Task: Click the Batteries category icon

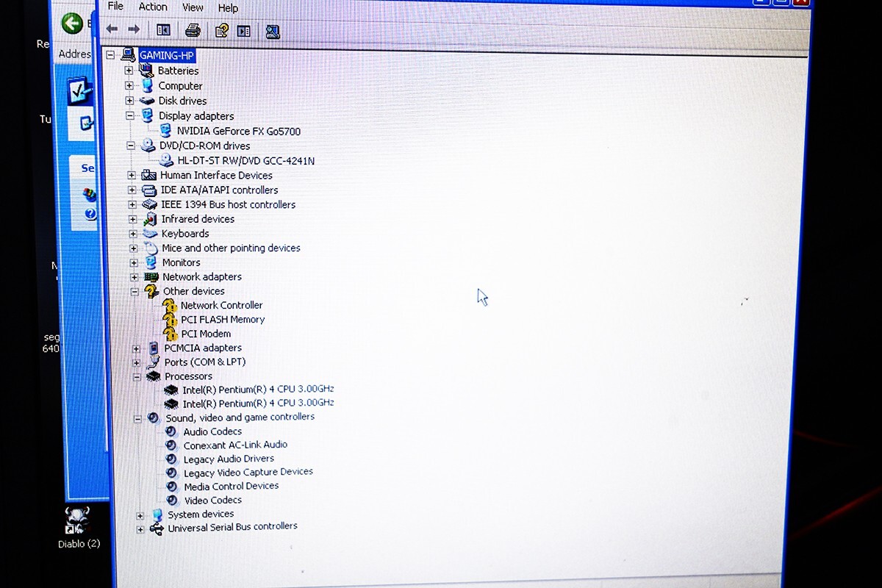Action: pyautogui.click(x=146, y=71)
